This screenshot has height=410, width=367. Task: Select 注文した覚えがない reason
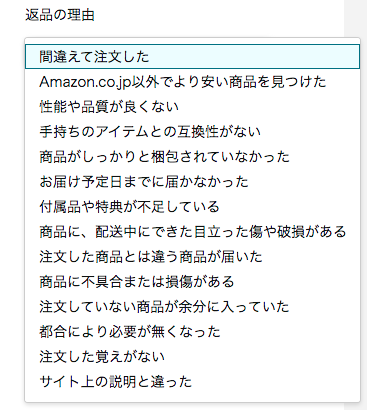pyautogui.click(x=192, y=357)
